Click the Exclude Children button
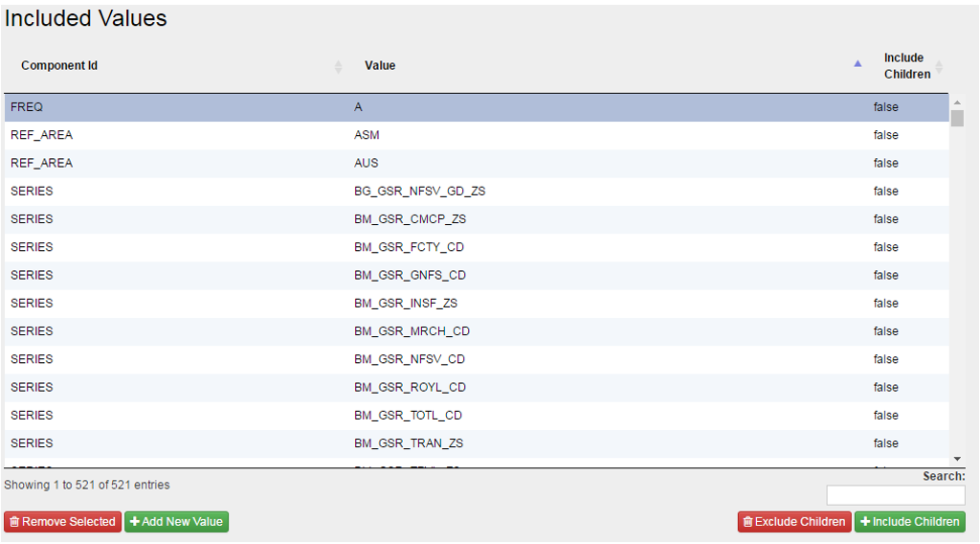This screenshot has height=544, width=980. (793, 522)
